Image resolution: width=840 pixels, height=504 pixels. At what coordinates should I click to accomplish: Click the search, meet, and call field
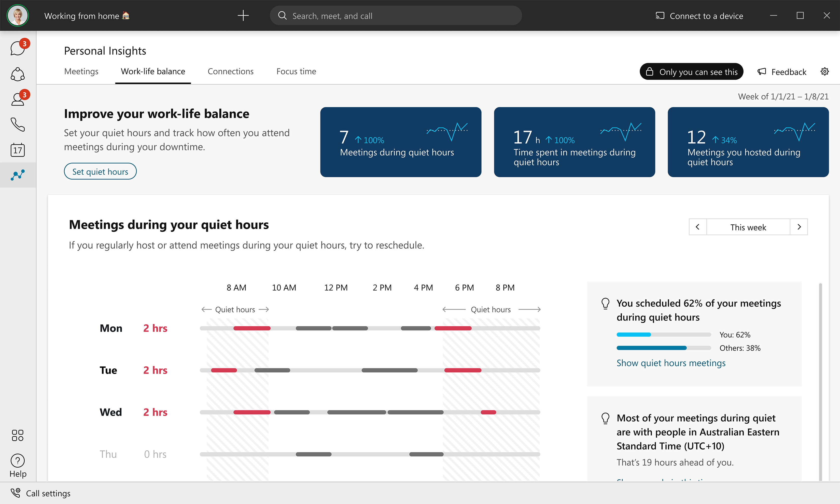point(396,16)
